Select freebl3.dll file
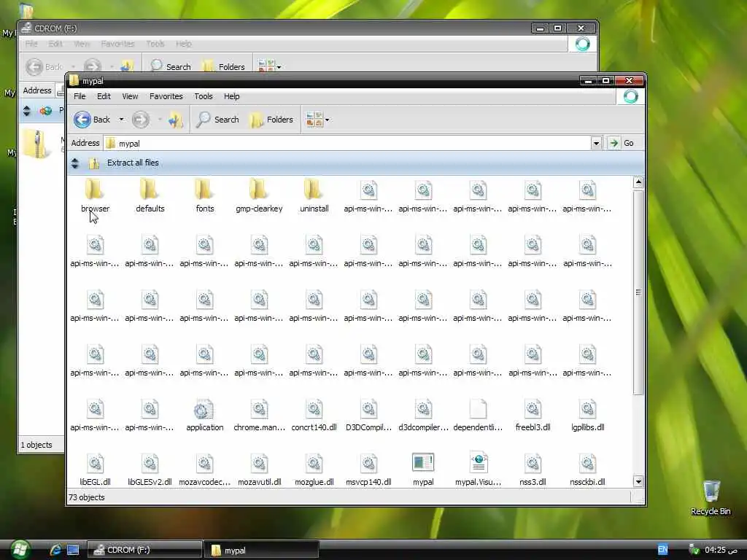 coord(533,415)
